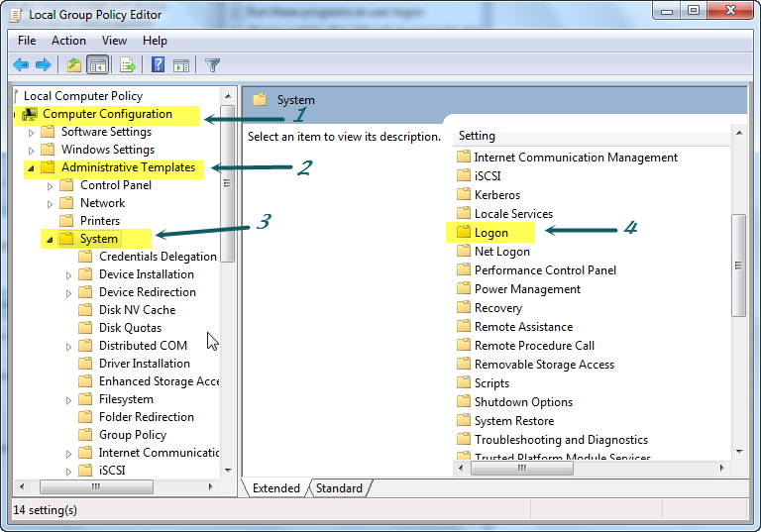
Task: Open the Help menu
Action: [x=155, y=41]
